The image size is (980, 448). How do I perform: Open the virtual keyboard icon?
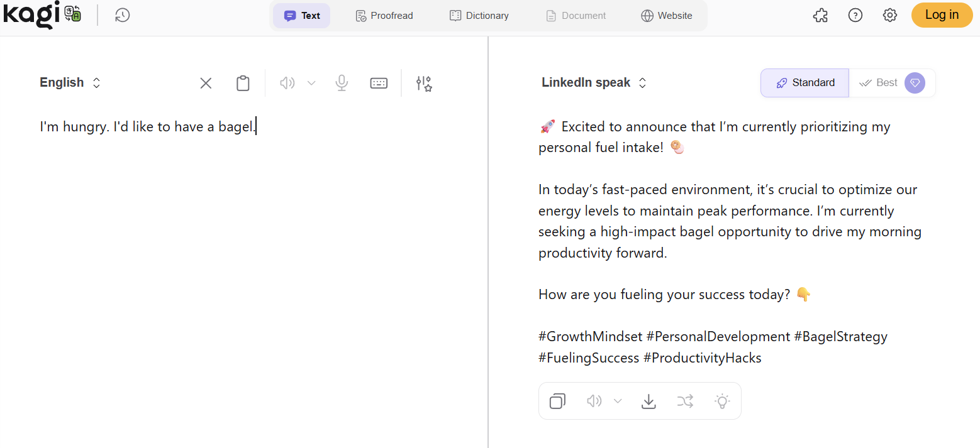pos(379,83)
